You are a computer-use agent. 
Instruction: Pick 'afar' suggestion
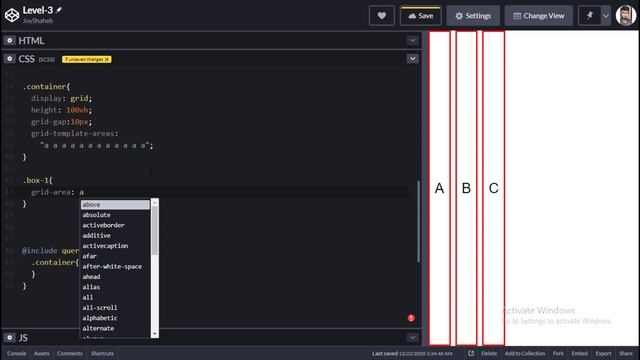pyautogui.click(x=115, y=256)
